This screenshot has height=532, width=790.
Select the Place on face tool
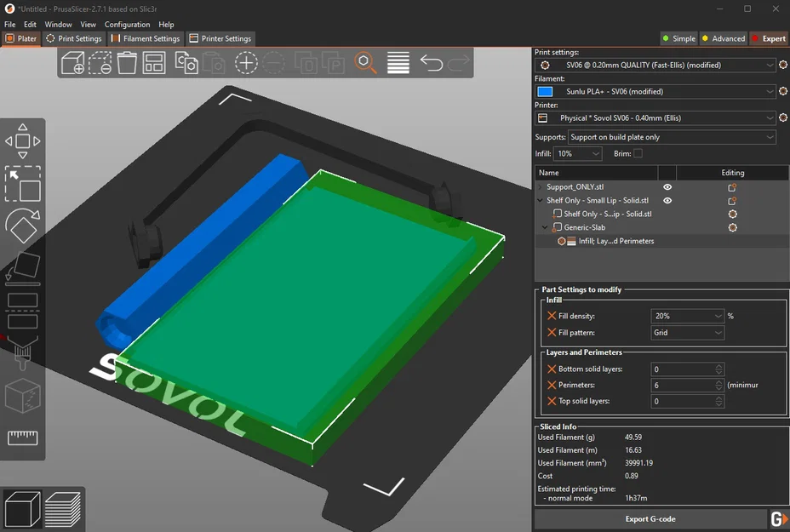coord(23,268)
